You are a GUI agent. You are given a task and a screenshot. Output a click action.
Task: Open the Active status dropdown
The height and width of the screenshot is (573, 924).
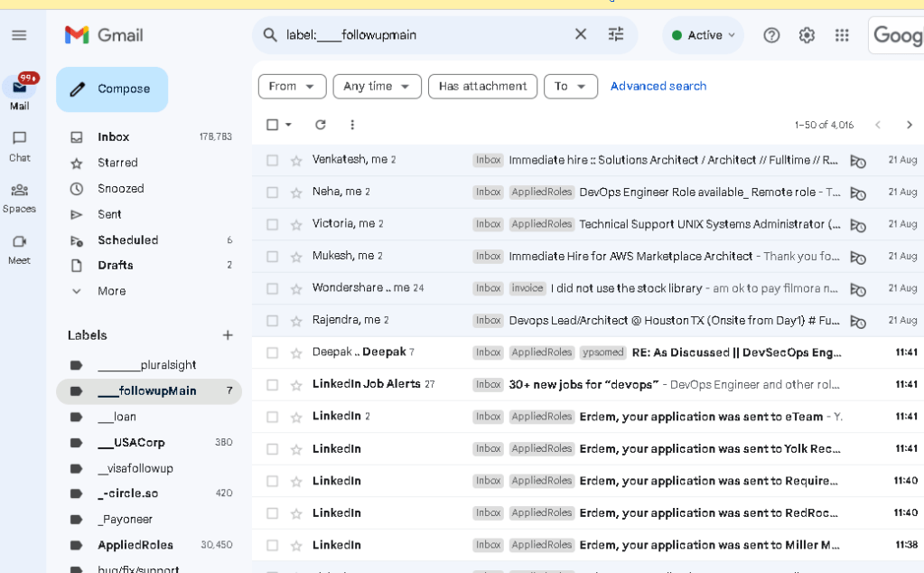coord(704,35)
